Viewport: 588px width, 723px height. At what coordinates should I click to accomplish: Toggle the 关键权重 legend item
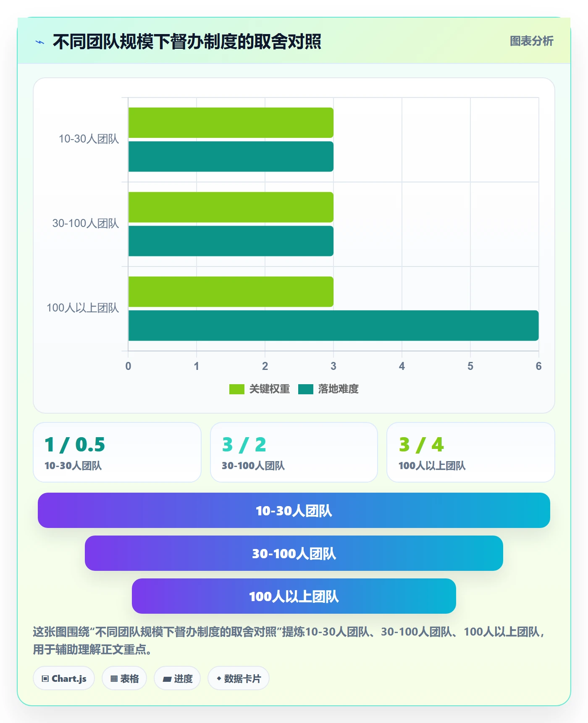[x=260, y=389]
